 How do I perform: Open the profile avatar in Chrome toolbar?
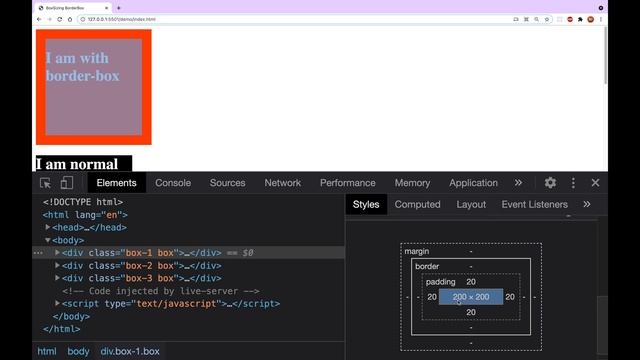[x=591, y=19]
